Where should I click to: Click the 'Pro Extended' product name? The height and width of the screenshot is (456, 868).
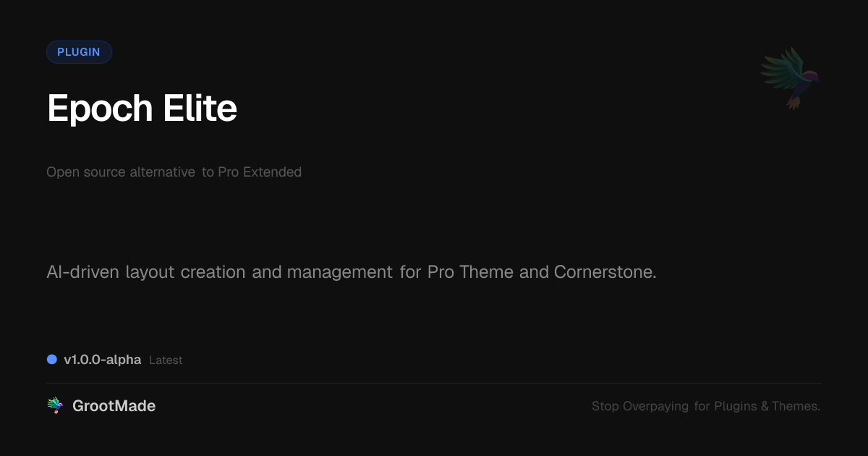coord(260,172)
